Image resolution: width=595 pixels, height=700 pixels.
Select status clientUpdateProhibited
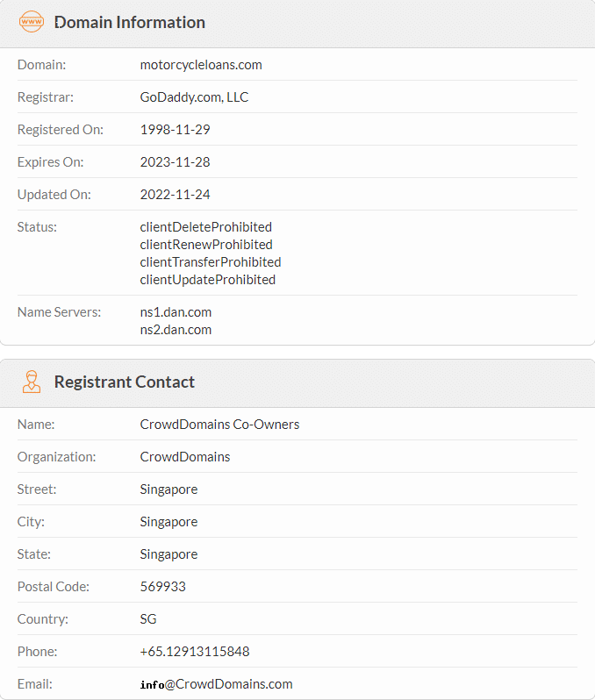[208, 280]
